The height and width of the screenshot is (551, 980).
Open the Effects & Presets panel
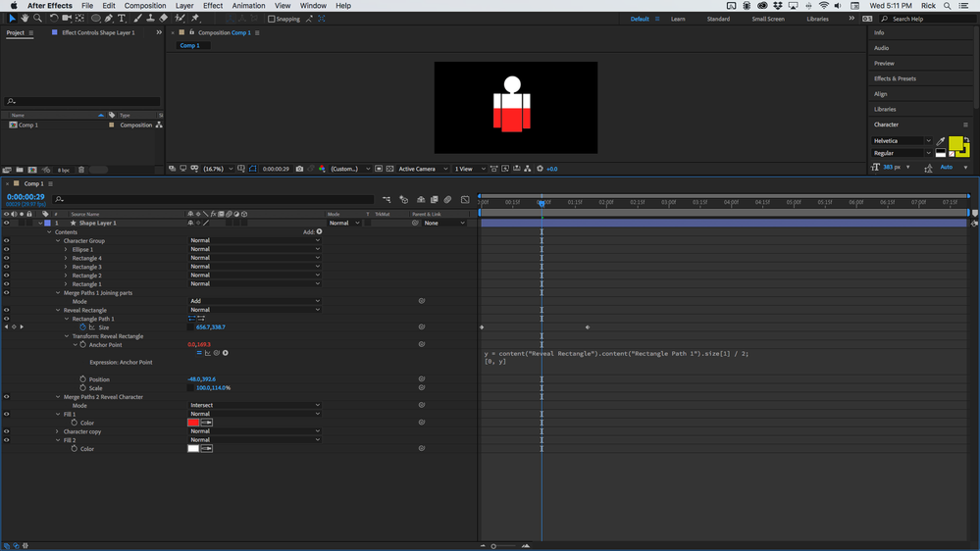(x=895, y=78)
